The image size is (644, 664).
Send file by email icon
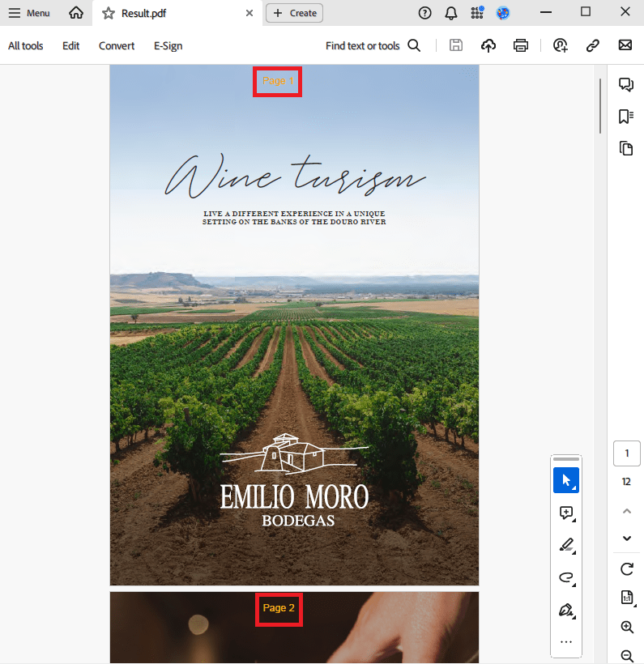coord(625,46)
